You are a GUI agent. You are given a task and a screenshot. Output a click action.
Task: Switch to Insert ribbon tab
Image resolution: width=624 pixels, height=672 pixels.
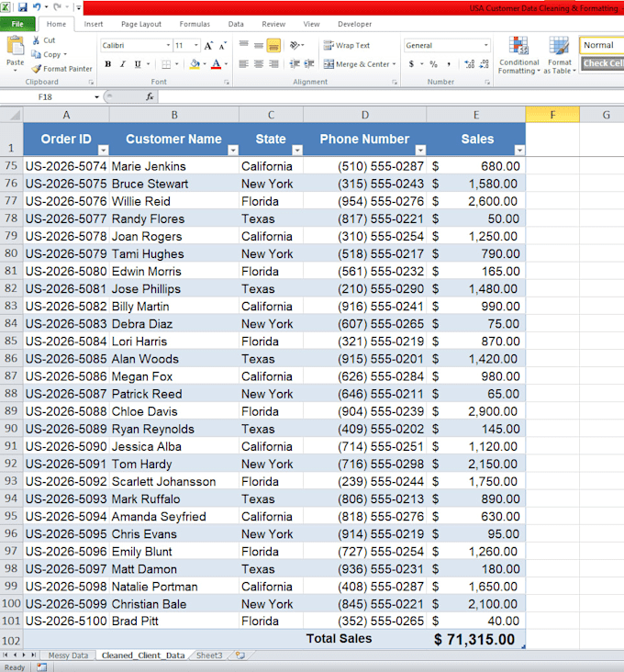(x=94, y=24)
